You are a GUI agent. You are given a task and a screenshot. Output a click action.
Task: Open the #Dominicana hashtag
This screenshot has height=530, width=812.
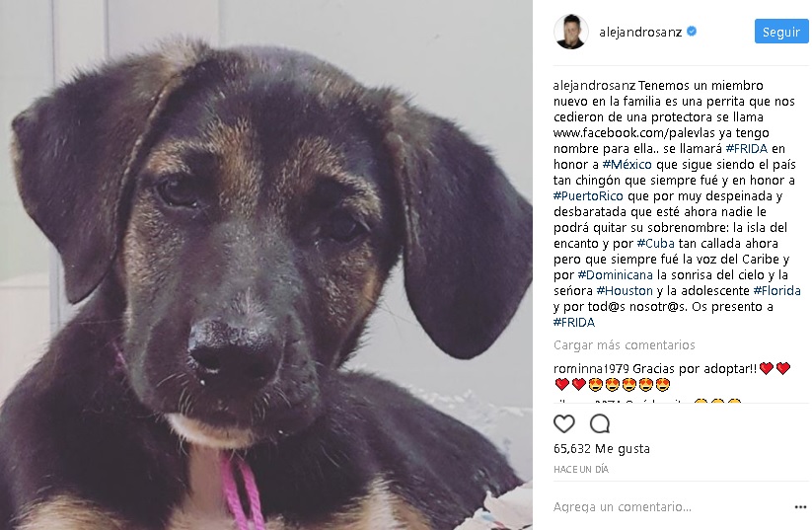point(616,274)
